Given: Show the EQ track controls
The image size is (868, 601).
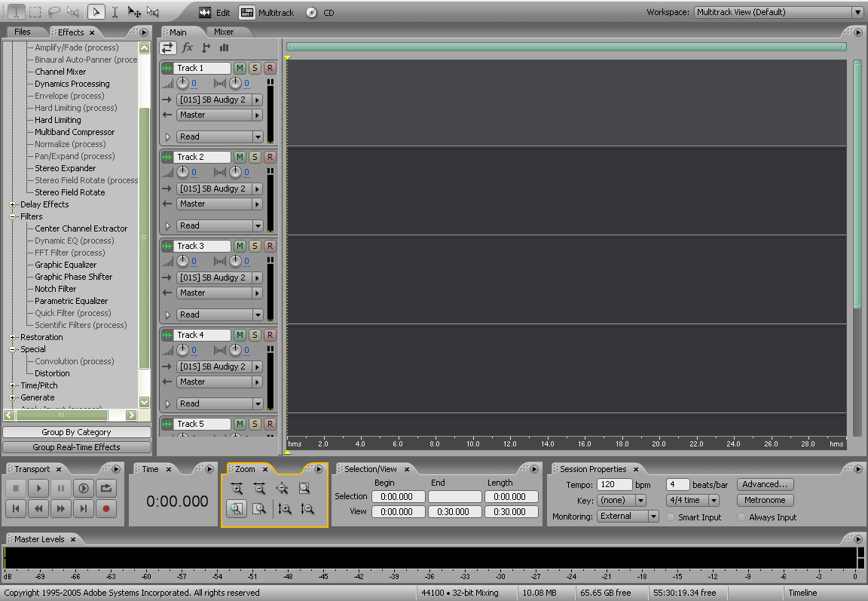Looking at the screenshot, I should tap(224, 48).
